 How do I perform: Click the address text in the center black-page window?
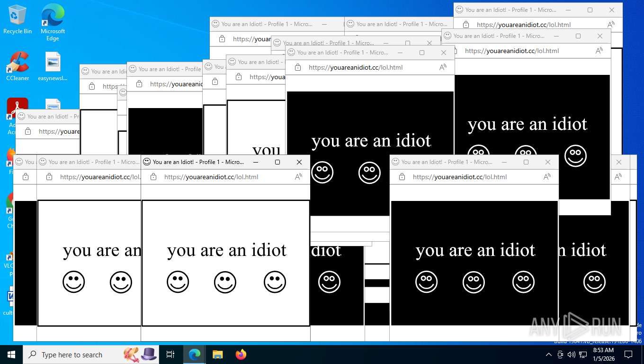[x=356, y=67]
